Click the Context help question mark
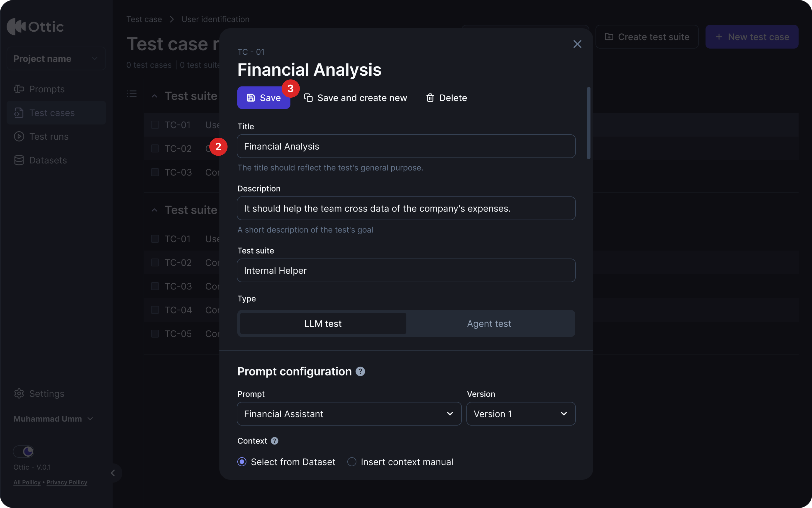Image resolution: width=812 pixels, height=508 pixels. click(274, 441)
